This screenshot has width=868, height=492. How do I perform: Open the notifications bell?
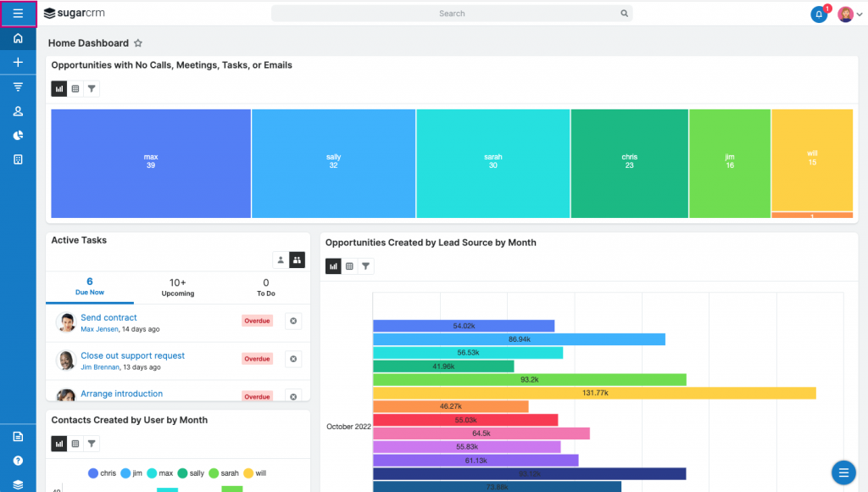tap(818, 14)
